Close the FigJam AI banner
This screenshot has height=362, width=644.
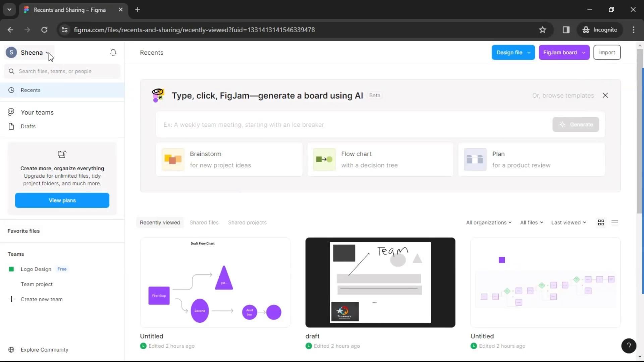605,96
